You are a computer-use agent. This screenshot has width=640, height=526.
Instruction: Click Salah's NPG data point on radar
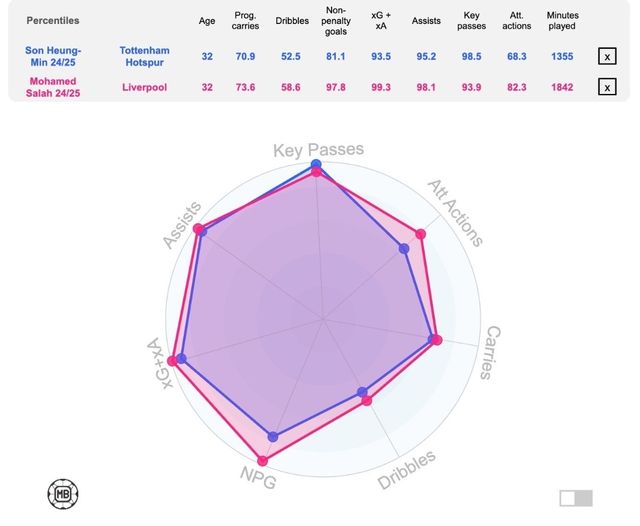pos(263,461)
